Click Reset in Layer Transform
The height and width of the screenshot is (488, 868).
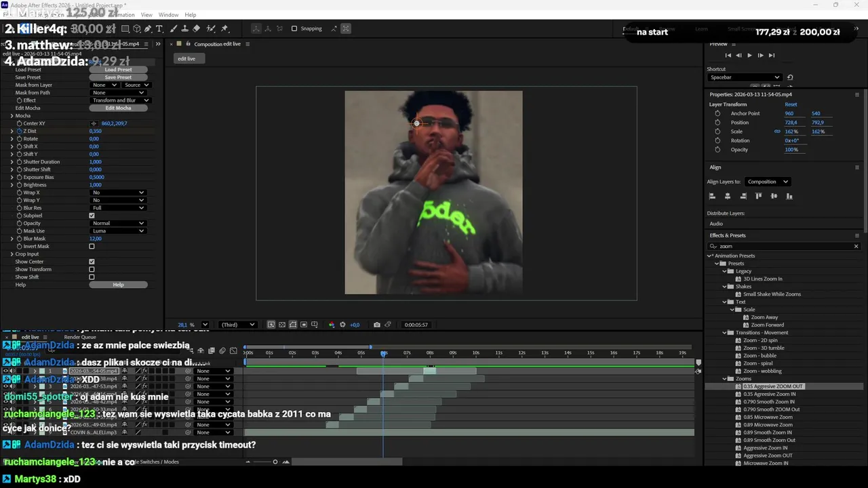pos(791,104)
